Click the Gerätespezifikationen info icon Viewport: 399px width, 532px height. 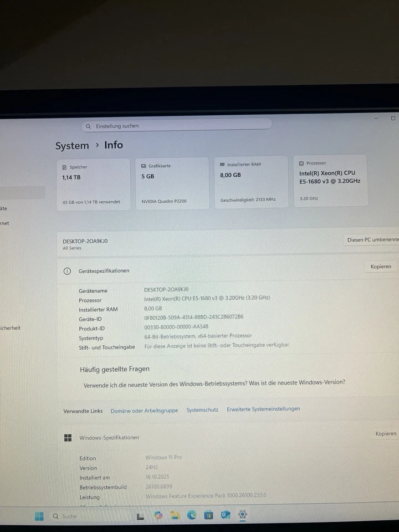67,271
